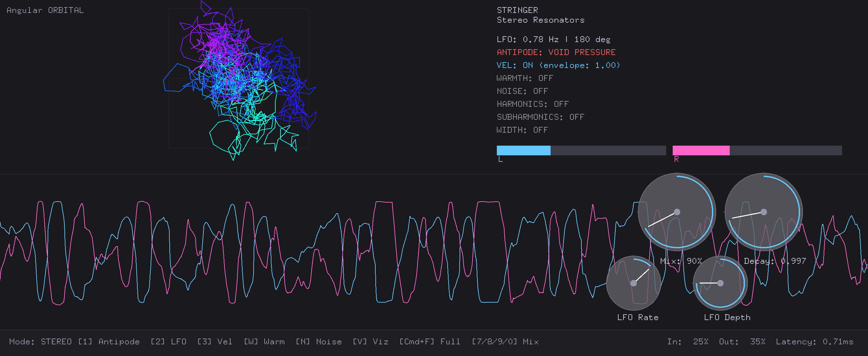Click the LFO Rate knob
Viewport: 868px width, 356px height.
(x=634, y=283)
